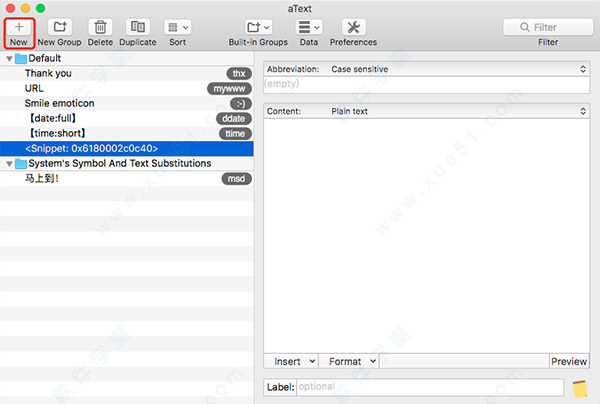Image resolution: width=600 pixels, height=404 pixels.
Task: Click the New snippet plus icon
Action: tap(19, 27)
